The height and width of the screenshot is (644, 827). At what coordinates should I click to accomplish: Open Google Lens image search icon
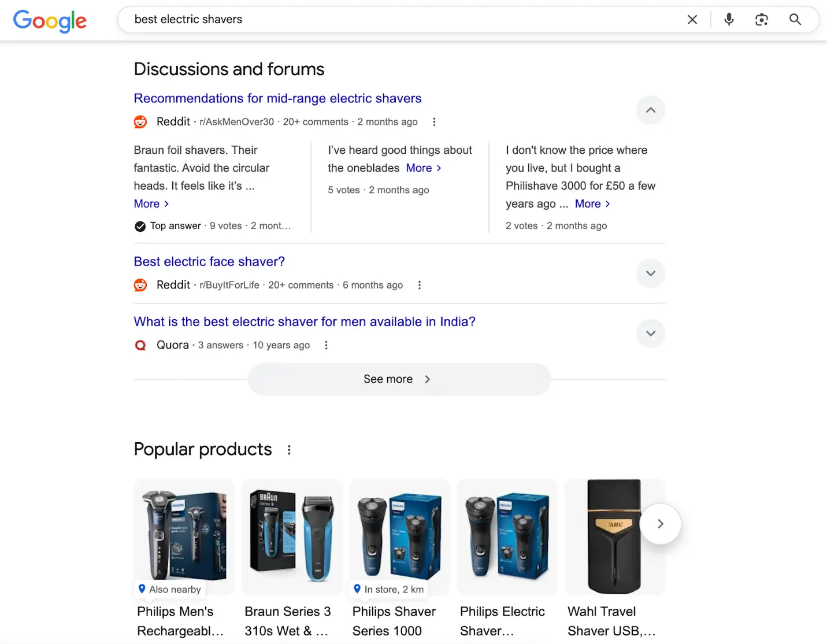(x=762, y=20)
